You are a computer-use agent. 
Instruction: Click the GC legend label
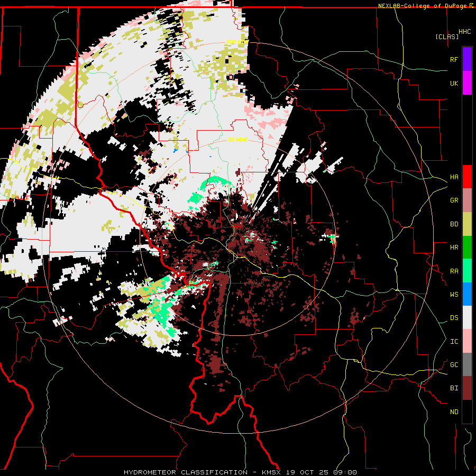point(454,365)
